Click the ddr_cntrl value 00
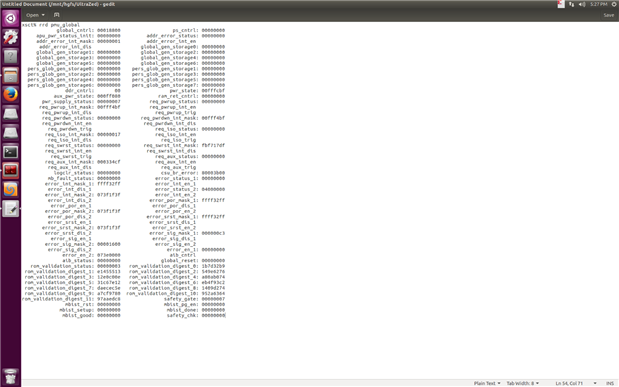Viewport: 619px width, 387px height. pyautogui.click(x=117, y=90)
